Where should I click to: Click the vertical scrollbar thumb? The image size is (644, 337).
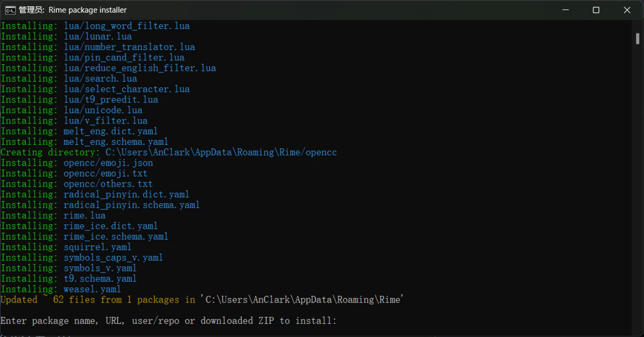638,39
